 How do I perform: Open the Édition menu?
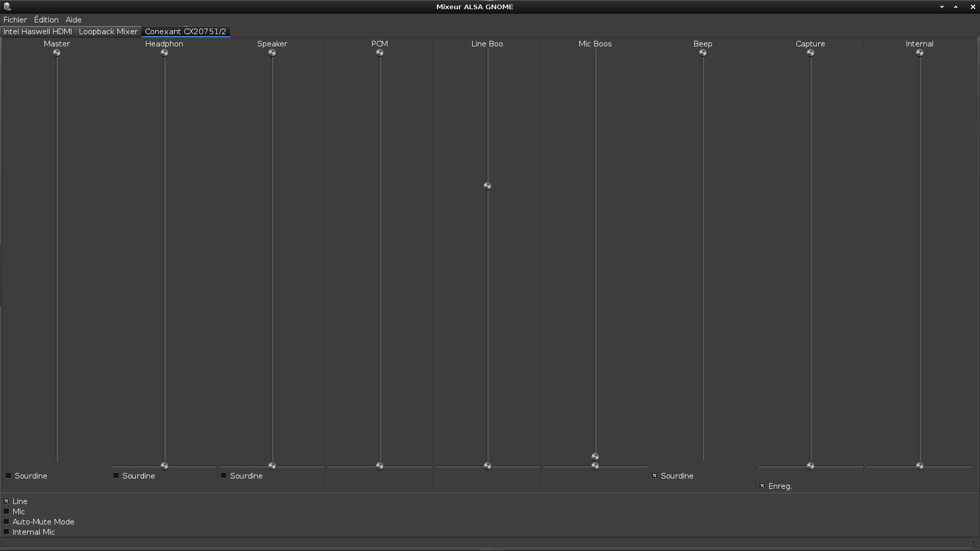click(46, 20)
